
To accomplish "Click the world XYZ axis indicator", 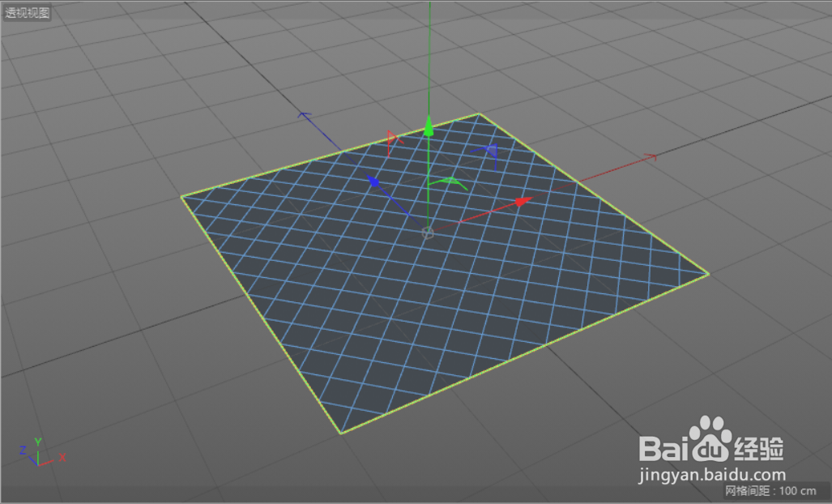I will click(x=42, y=453).
